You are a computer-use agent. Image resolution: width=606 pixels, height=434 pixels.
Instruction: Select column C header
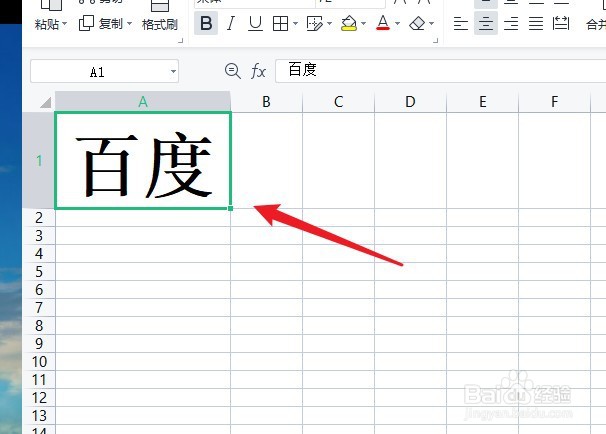[x=338, y=102]
